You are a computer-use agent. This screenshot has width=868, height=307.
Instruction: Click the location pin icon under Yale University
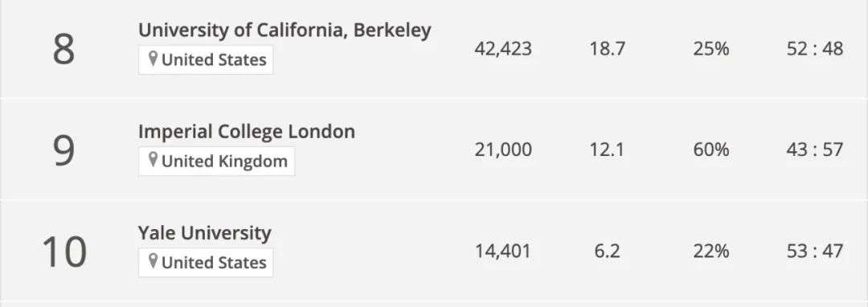pos(154,262)
